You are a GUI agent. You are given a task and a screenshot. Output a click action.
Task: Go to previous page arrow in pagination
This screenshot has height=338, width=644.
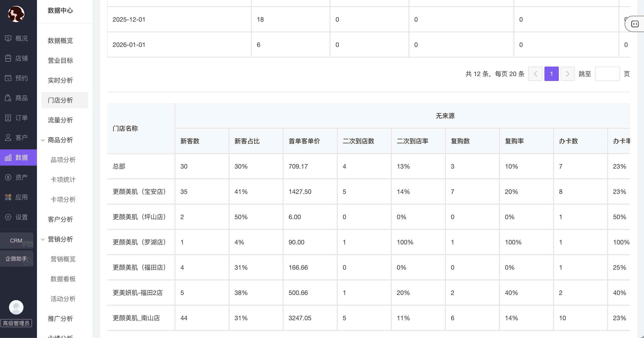coord(535,74)
